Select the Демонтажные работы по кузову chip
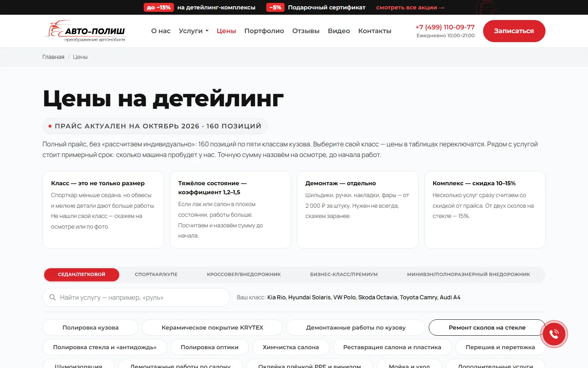This screenshot has height=368, width=588. click(356, 328)
